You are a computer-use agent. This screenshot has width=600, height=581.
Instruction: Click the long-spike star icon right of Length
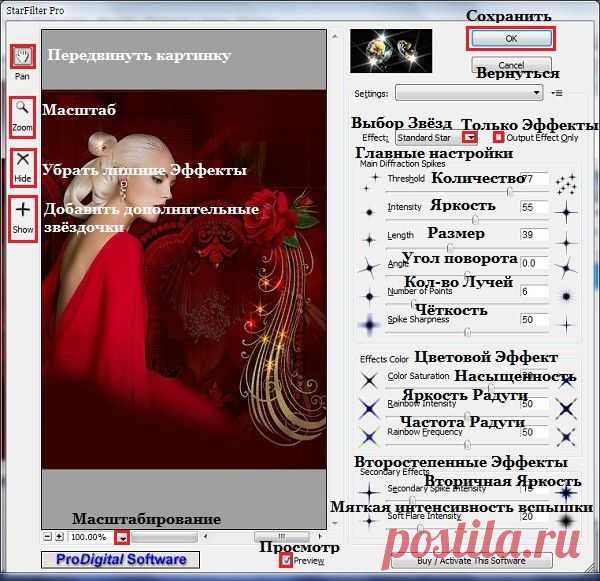coord(566,243)
